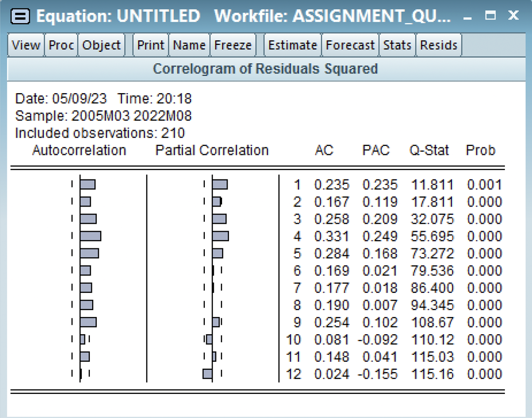The image size is (532, 418).
Task: Print the correlogram output
Action: tap(150, 45)
